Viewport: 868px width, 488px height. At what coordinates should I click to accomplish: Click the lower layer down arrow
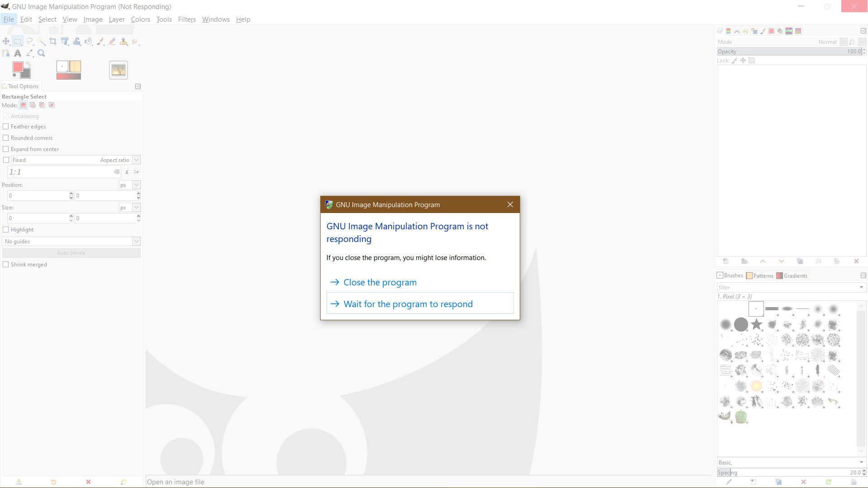pyautogui.click(x=781, y=261)
